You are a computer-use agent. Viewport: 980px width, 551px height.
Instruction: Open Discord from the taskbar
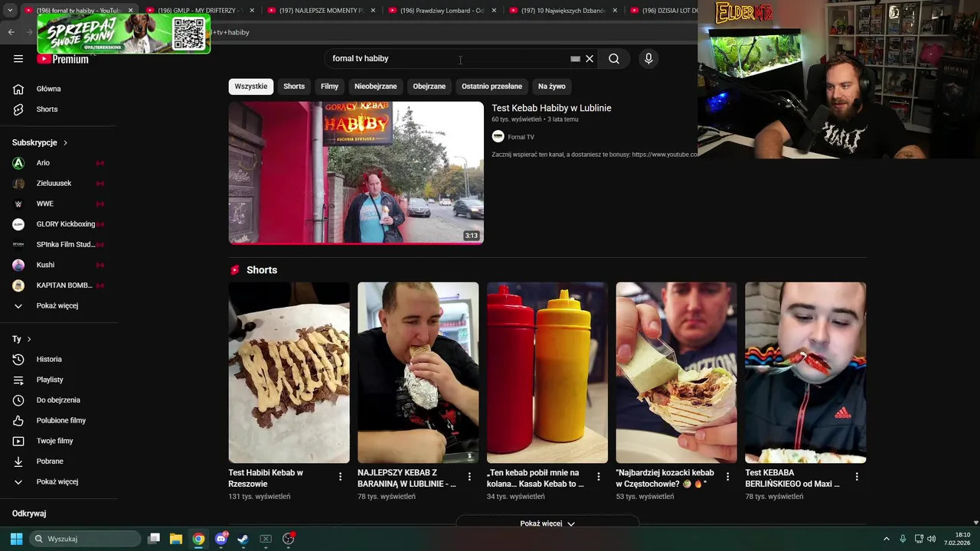click(221, 539)
